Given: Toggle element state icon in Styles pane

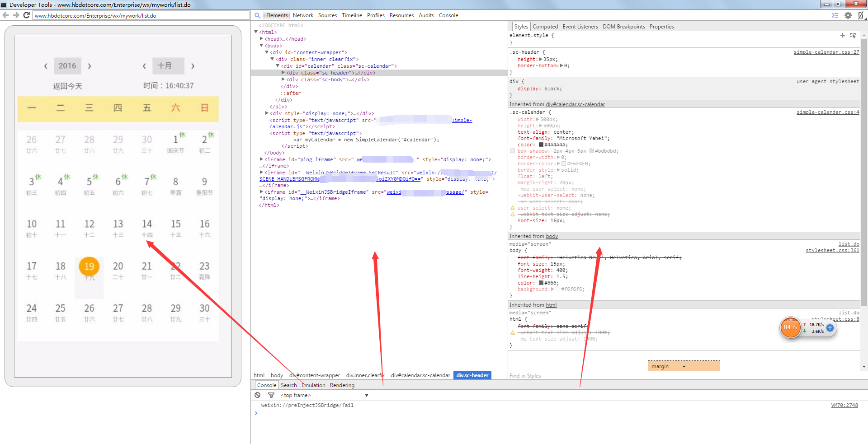Looking at the screenshot, I should pos(853,35).
